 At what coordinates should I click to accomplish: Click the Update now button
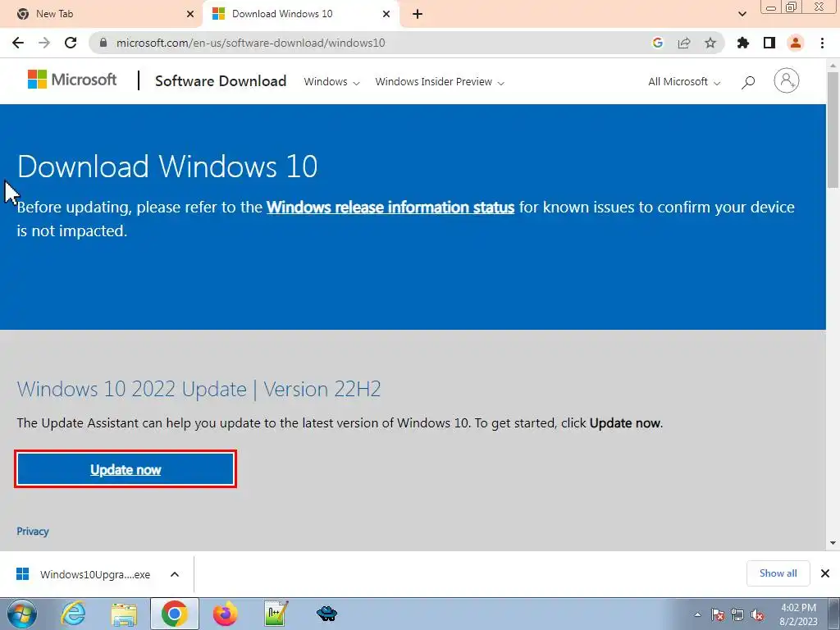click(126, 469)
